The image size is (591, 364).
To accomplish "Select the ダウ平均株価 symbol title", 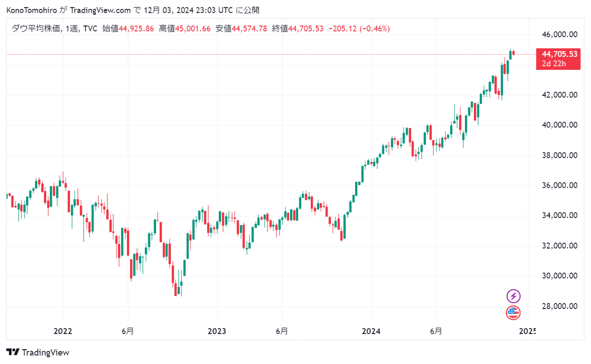I will pos(36,29).
